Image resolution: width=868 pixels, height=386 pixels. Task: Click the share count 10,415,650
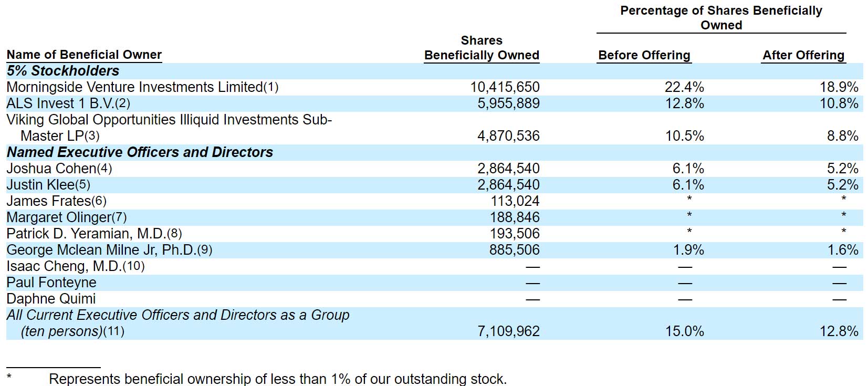505,87
